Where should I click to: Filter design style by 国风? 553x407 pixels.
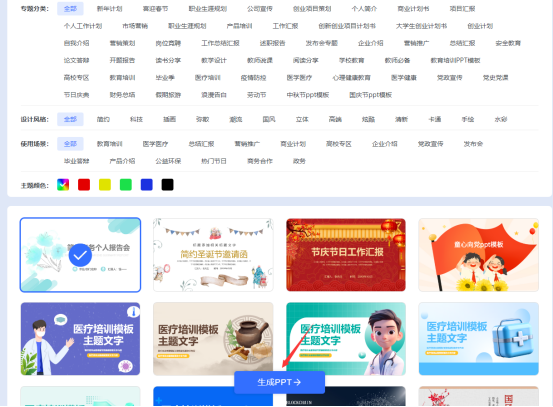click(x=269, y=120)
